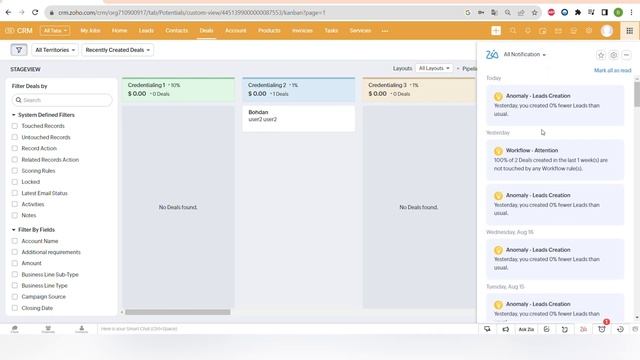Click the Filter Deals search field

click(x=62, y=100)
